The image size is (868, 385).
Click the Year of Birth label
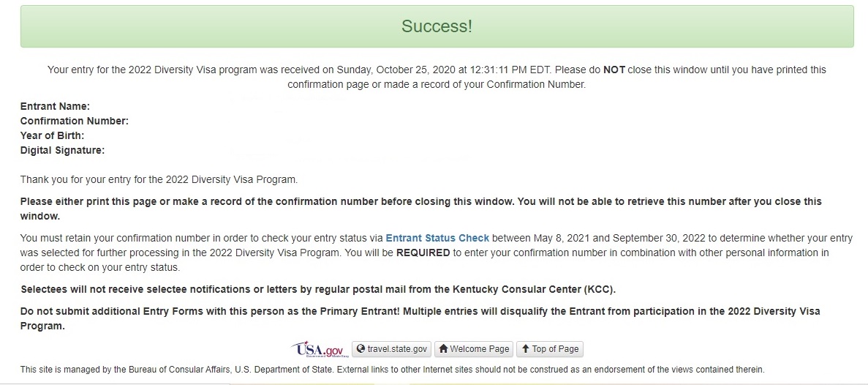click(x=53, y=135)
